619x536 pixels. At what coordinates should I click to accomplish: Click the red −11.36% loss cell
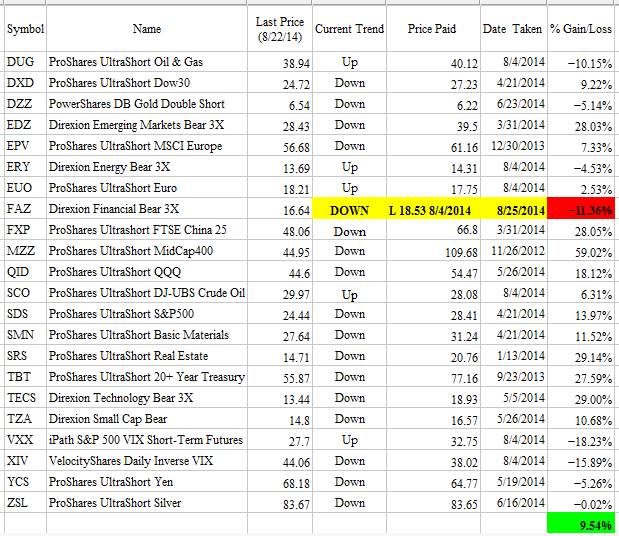(581, 208)
